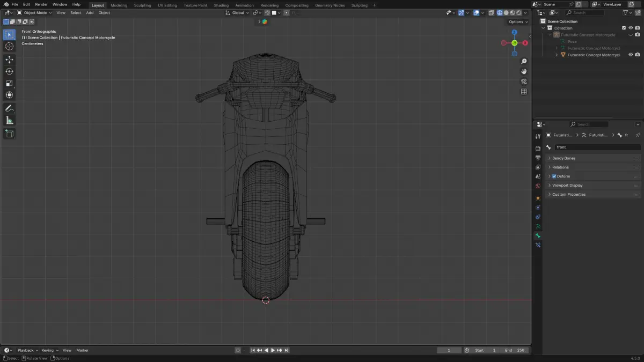644x362 pixels.
Task: Click the Pan view hand icon
Action: click(524, 71)
